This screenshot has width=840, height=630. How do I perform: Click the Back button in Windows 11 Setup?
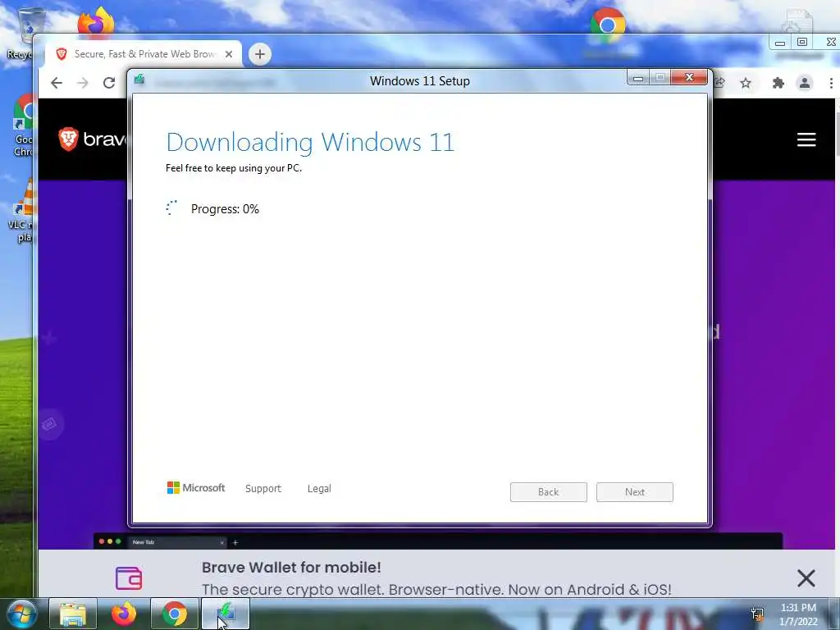(x=548, y=492)
